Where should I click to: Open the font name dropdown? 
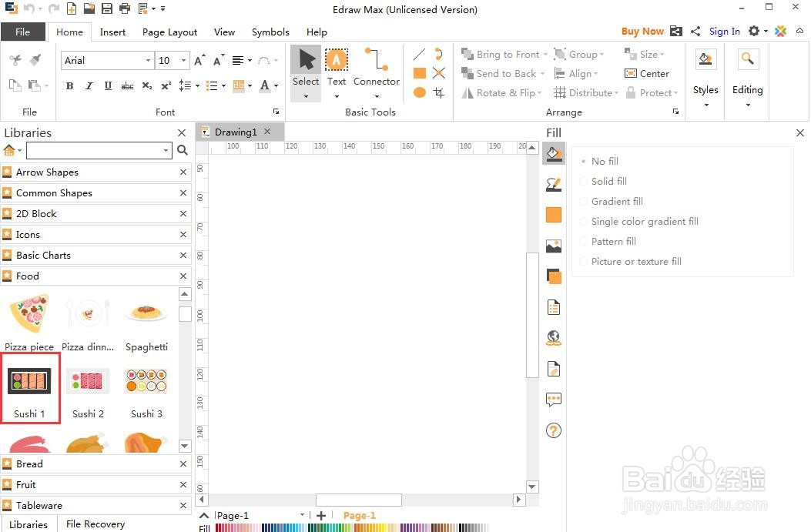pos(148,61)
